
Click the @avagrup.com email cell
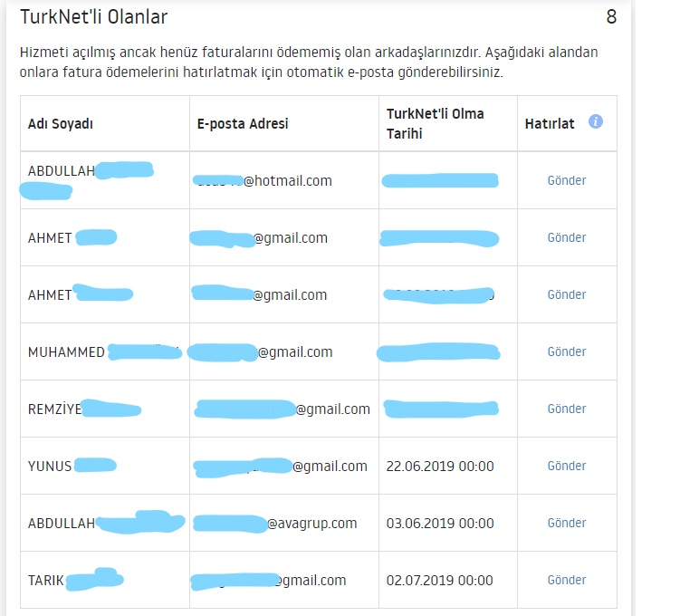[x=284, y=523]
